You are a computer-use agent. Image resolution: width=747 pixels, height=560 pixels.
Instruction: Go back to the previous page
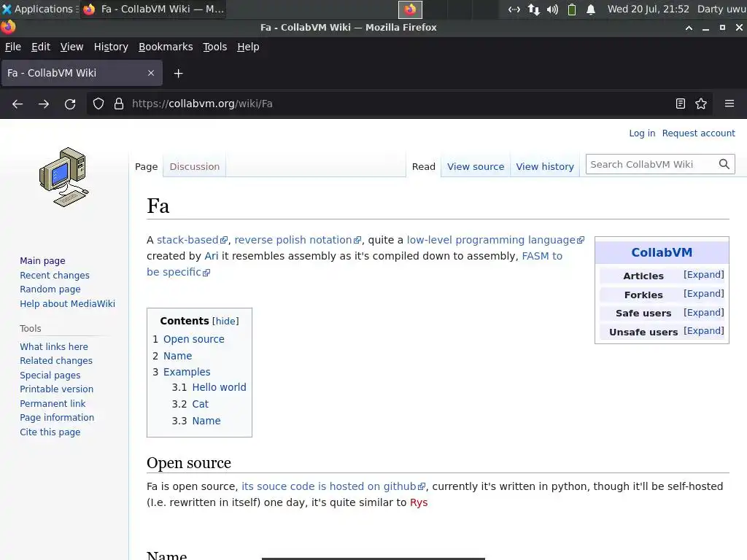tap(18, 104)
